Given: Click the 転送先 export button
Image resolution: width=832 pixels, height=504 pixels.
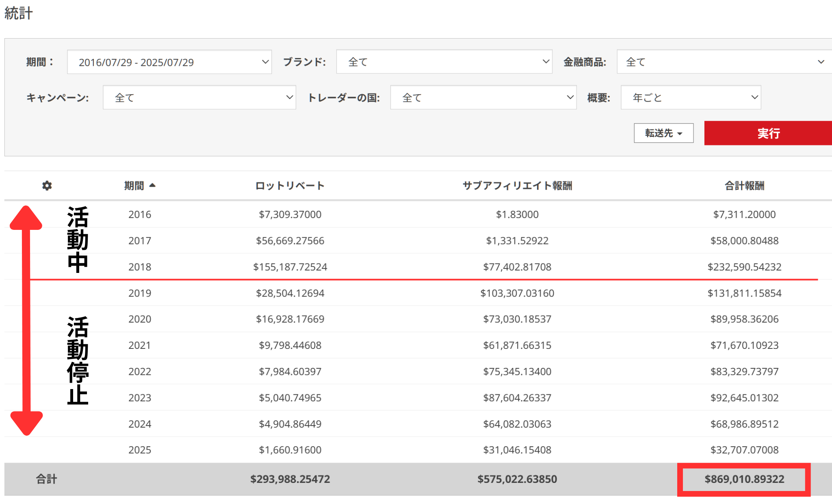Looking at the screenshot, I should [663, 133].
